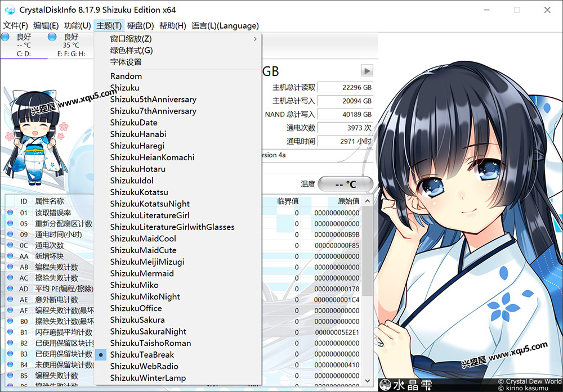Click the status dot for attribute 01
563x392 pixels.
pyautogui.click(x=10, y=213)
